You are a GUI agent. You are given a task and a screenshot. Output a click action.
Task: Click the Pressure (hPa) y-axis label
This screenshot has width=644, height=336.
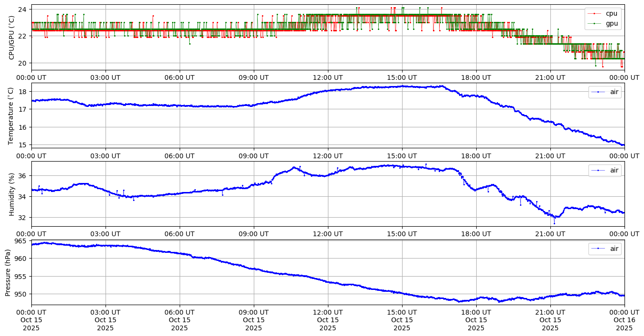[x=8, y=272]
